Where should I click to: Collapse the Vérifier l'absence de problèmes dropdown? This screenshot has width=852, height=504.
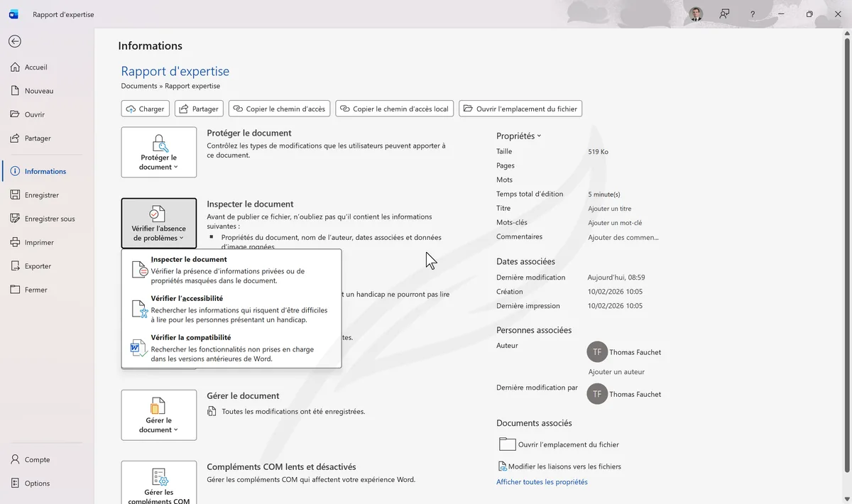pyautogui.click(x=159, y=223)
